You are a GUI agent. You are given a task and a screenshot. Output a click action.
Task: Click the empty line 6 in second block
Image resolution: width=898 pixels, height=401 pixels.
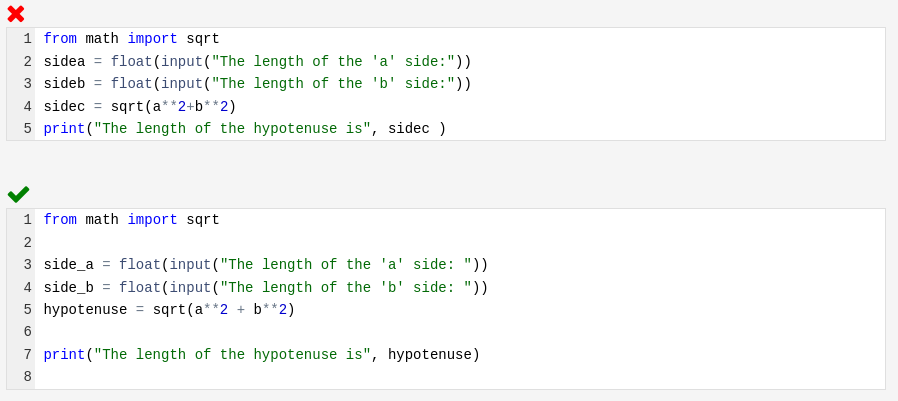tap(460, 332)
